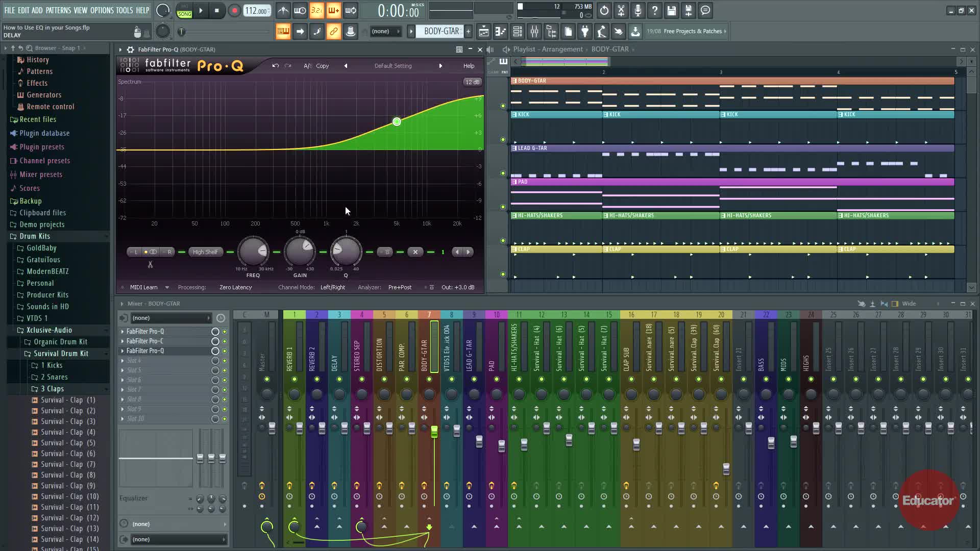Click the Pro-Q Help button

[469, 66]
